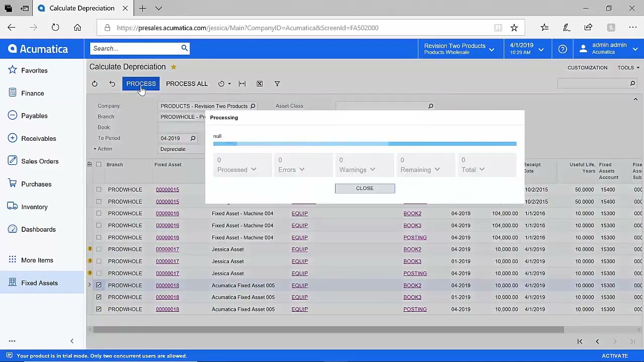
Task: Open fixed asset link 00000016 BOOK2 row
Action: click(168, 213)
